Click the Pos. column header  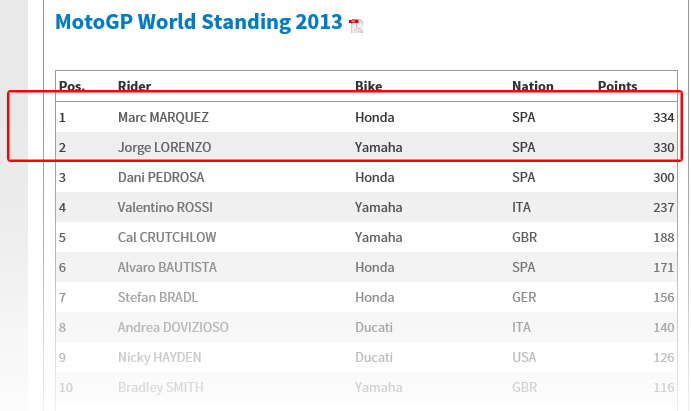tap(72, 86)
